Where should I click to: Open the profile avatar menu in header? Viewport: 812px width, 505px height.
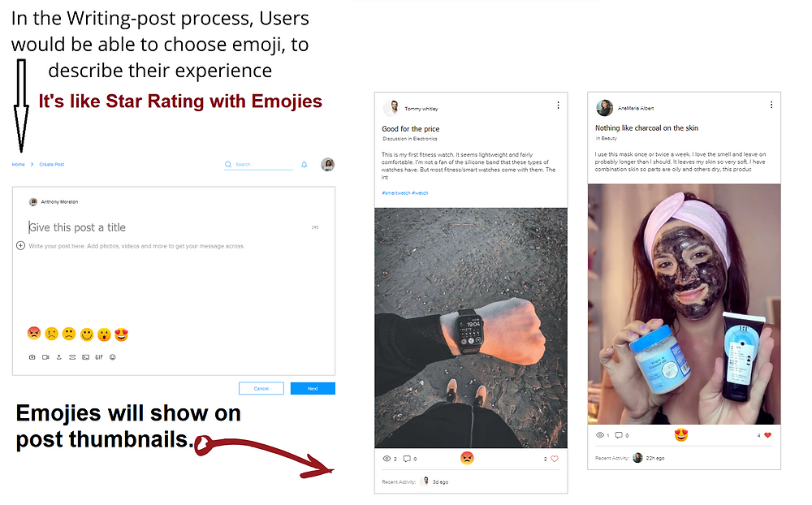pyautogui.click(x=328, y=165)
